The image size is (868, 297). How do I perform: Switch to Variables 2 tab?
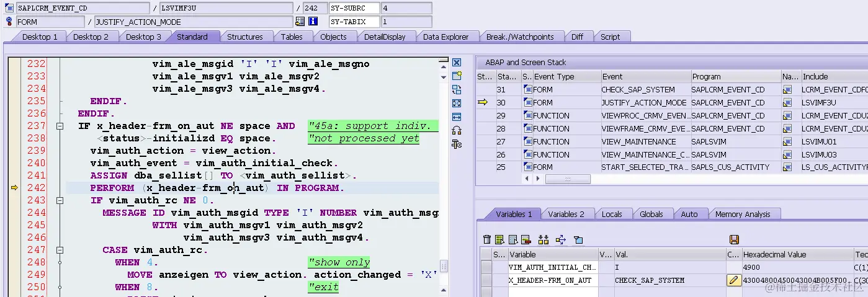click(566, 214)
